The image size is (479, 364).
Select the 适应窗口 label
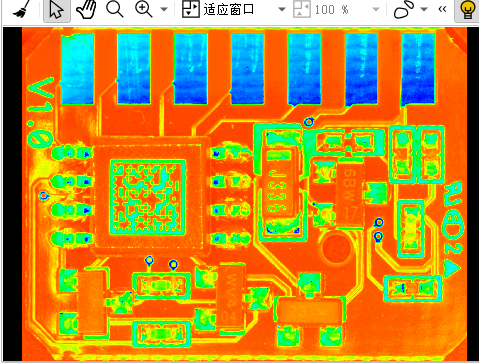point(229,10)
